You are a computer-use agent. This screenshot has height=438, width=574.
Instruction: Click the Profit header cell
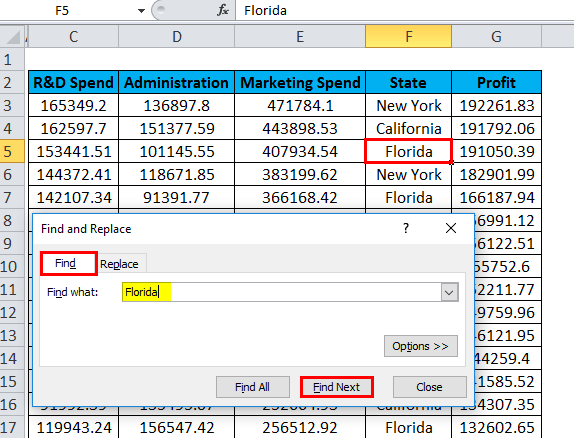tap(496, 82)
